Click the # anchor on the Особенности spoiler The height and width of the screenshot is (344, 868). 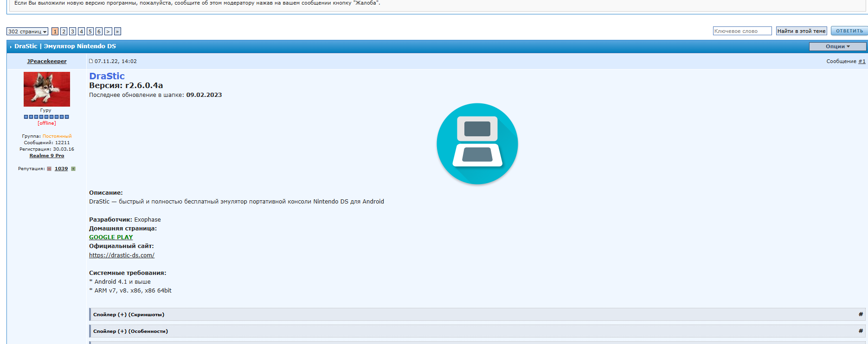coord(861,331)
